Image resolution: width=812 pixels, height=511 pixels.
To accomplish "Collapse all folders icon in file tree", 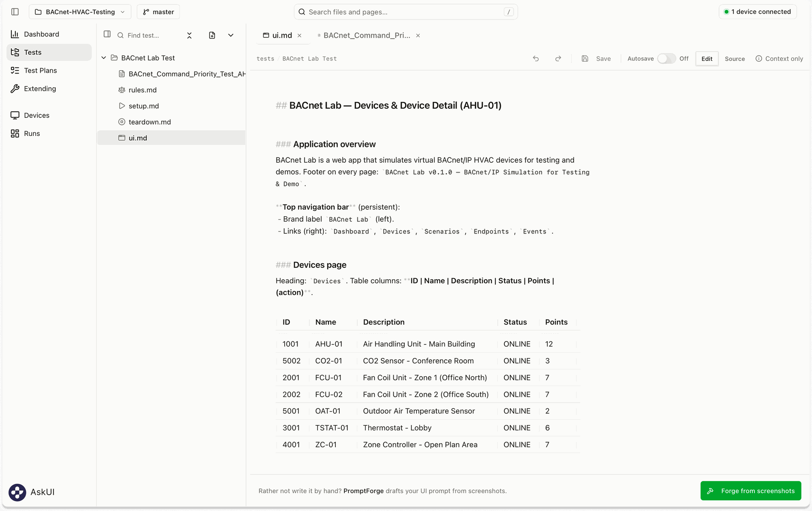I will pos(189,35).
